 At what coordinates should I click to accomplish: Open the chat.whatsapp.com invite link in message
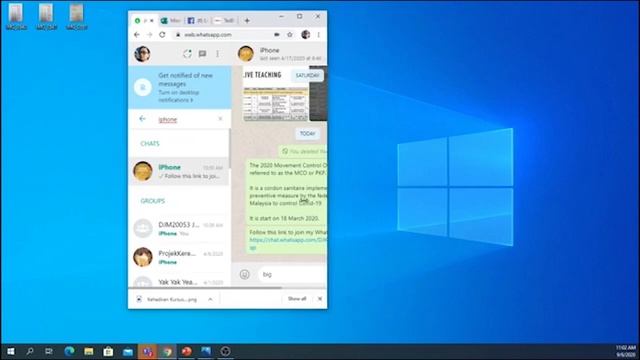(288, 240)
